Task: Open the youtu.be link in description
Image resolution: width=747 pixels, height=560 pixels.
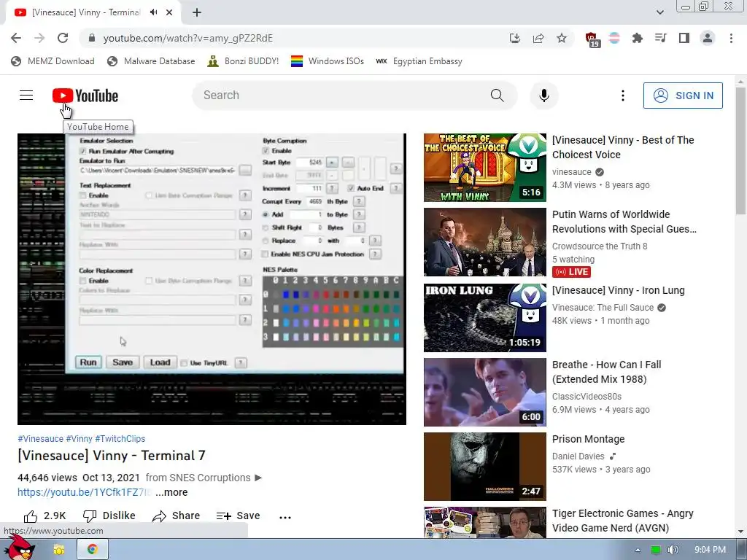Action: [84, 492]
